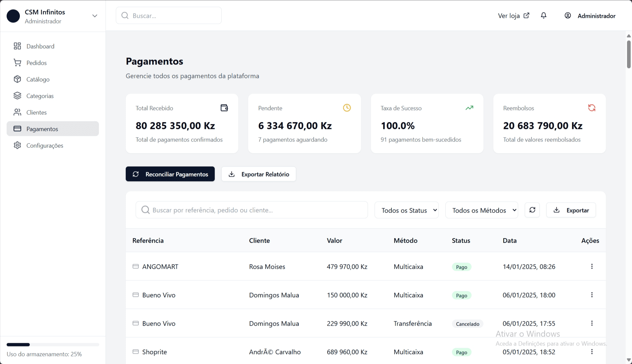Screen dimensions: 632x364
Task: Click the 80 285 350,00 Kz total received value
Action: 175,126
